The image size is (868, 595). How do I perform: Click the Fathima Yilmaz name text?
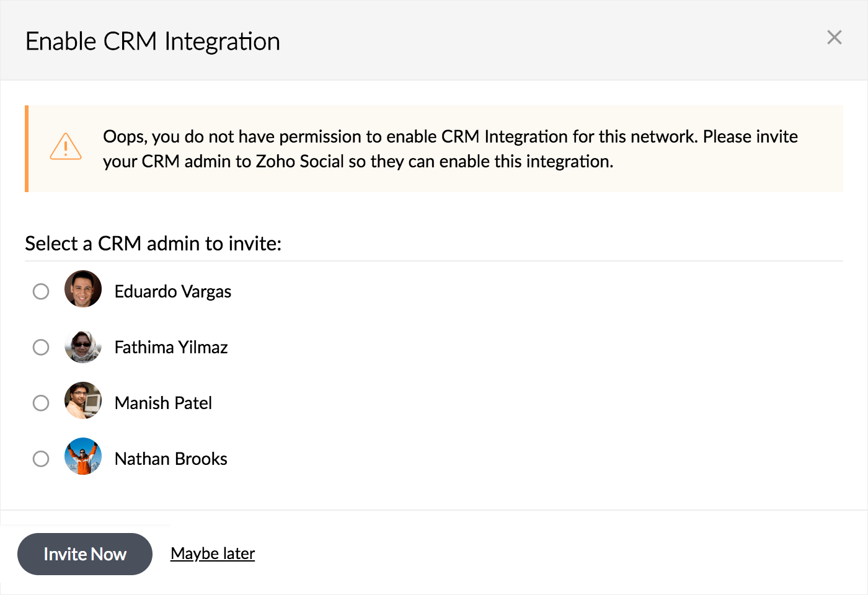tap(171, 347)
